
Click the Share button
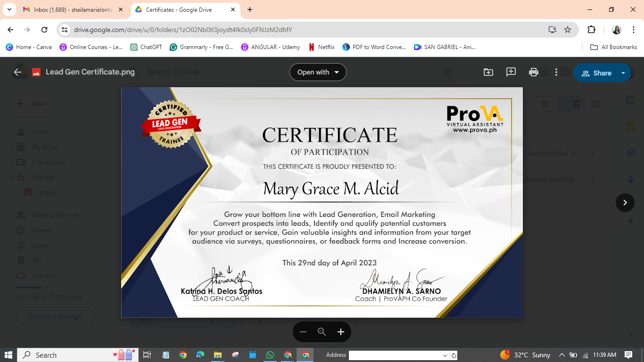[x=596, y=73]
